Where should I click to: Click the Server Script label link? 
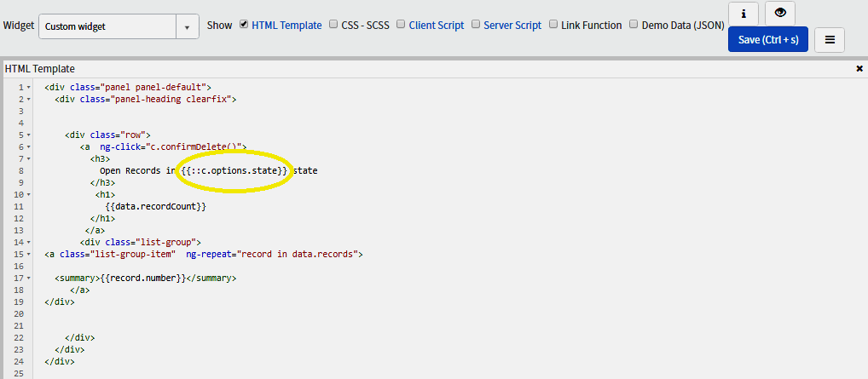click(512, 26)
